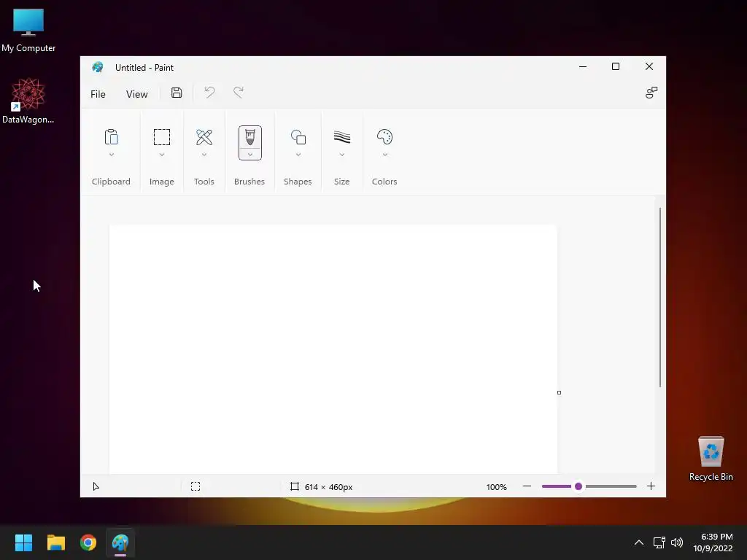The image size is (747, 560).
Task: Select the DataWagon desktop shortcut
Action: point(28,101)
